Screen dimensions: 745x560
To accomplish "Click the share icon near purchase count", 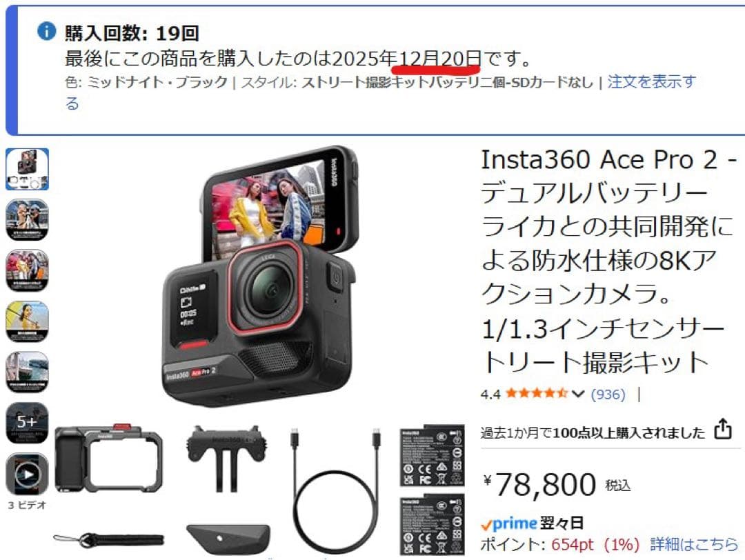I will pyautogui.click(x=723, y=429).
